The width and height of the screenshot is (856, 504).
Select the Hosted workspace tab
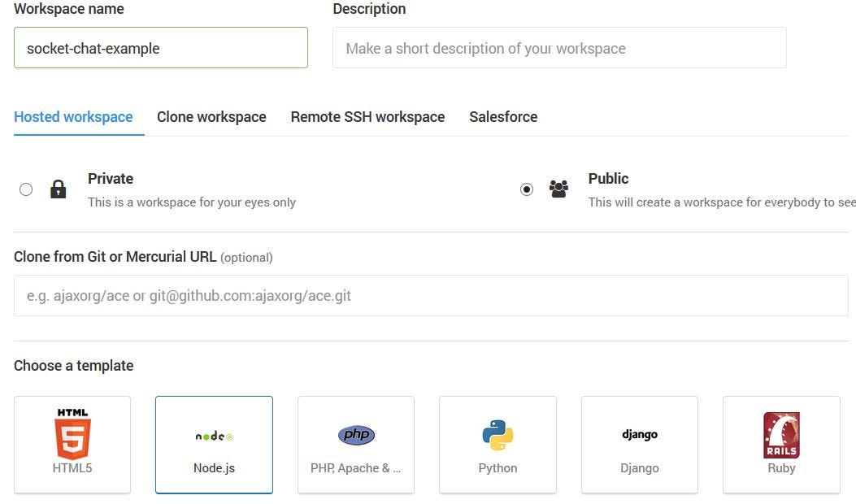click(x=73, y=116)
